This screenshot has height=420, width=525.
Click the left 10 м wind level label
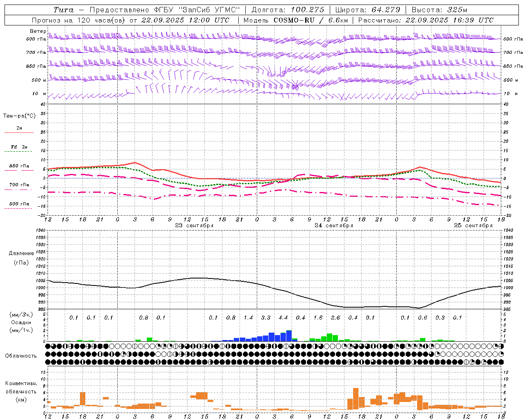tap(39, 94)
